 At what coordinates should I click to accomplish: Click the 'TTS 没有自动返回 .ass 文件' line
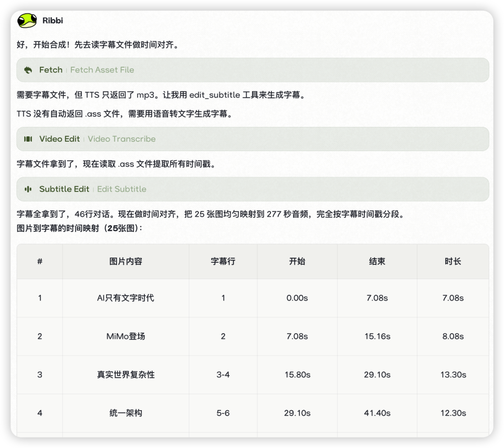click(124, 114)
